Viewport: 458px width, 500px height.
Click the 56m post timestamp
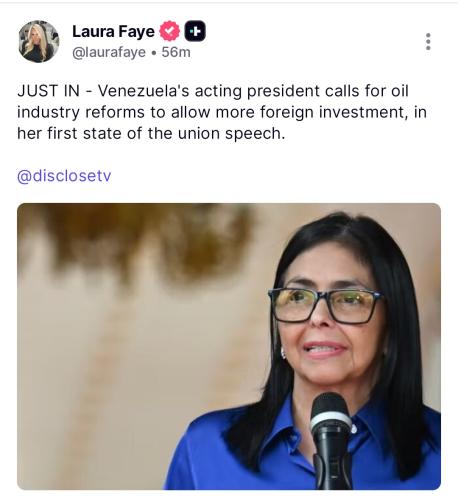tap(176, 52)
